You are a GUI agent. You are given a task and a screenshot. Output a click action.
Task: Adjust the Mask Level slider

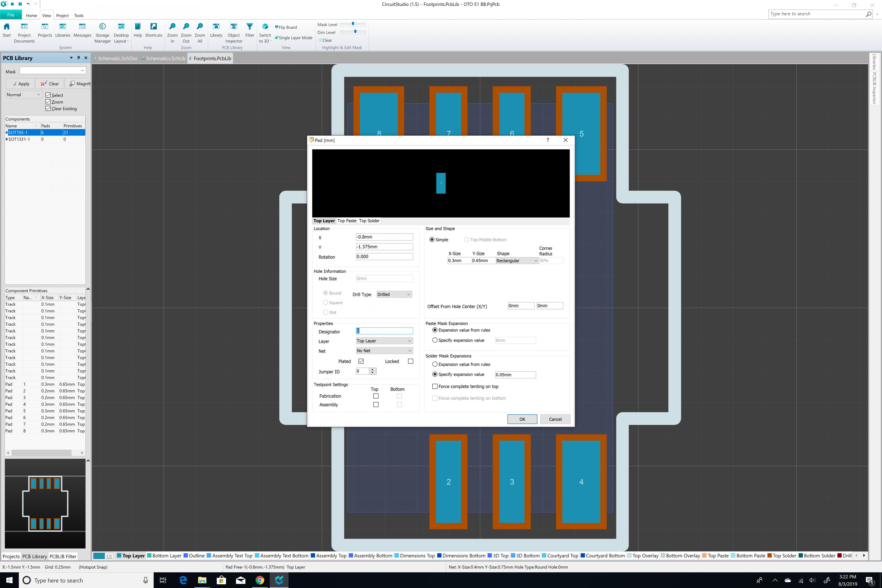click(x=353, y=24)
